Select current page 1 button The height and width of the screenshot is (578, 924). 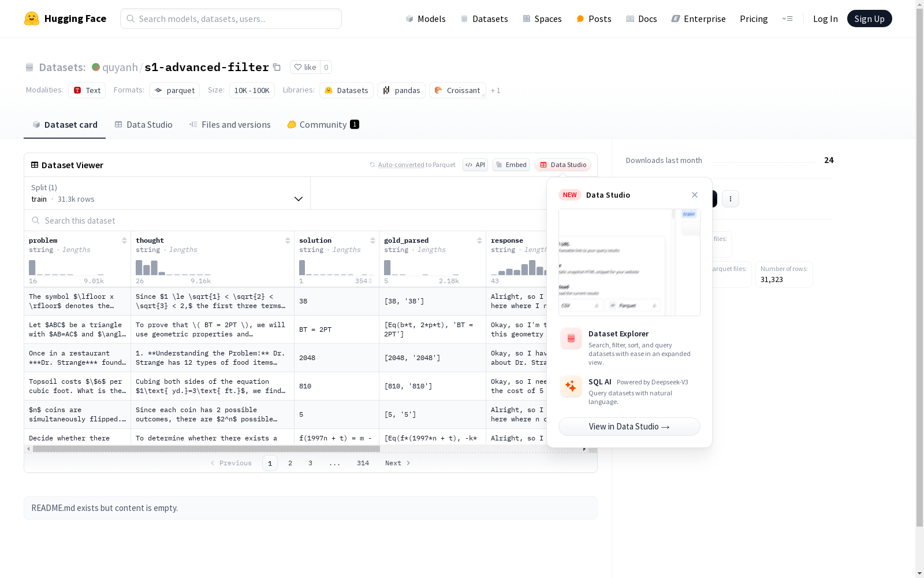[x=270, y=463]
